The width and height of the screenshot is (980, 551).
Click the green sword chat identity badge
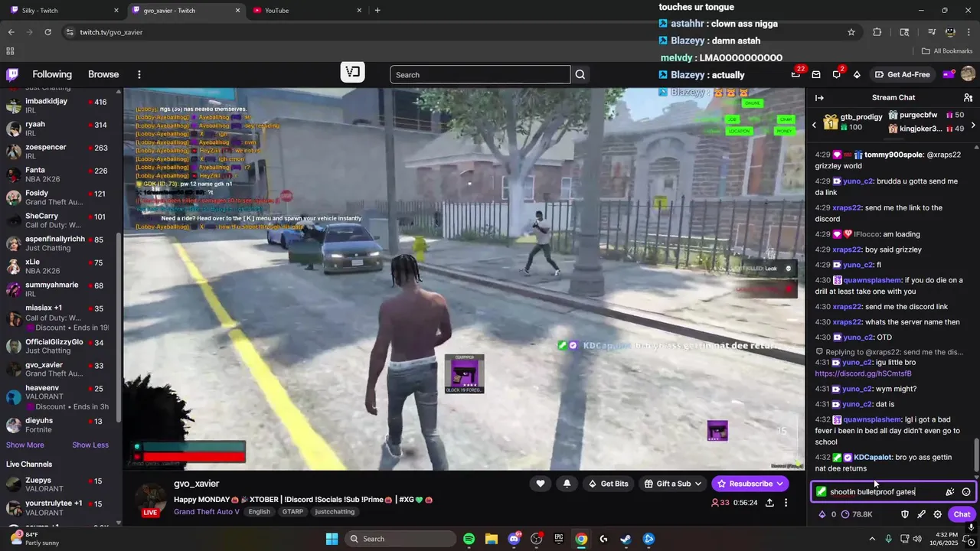click(x=822, y=492)
